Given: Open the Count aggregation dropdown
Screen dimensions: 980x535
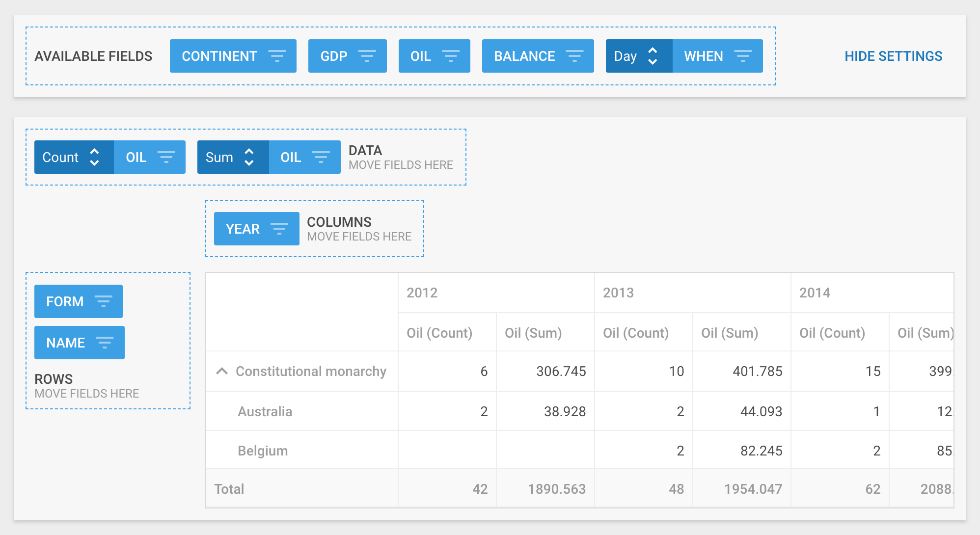Looking at the screenshot, I should (x=74, y=157).
